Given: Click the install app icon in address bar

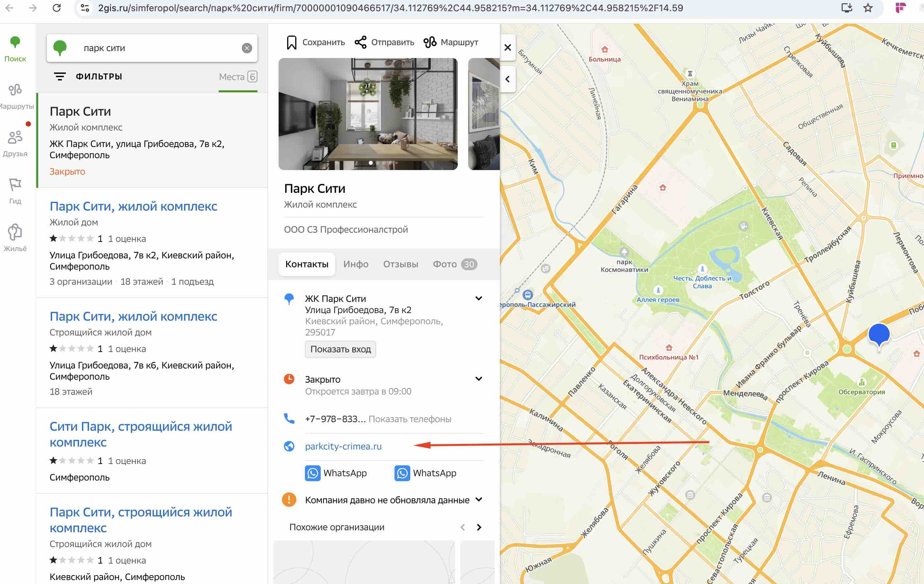Looking at the screenshot, I should coord(847,8).
